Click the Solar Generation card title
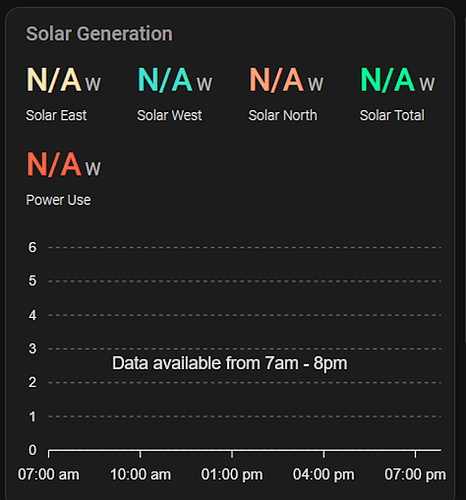This screenshot has height=500, width=466. click(99, 34)
